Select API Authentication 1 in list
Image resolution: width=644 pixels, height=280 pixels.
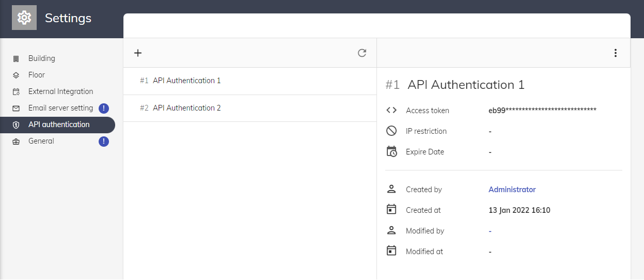pyautogui.click(x=186, y=81)
